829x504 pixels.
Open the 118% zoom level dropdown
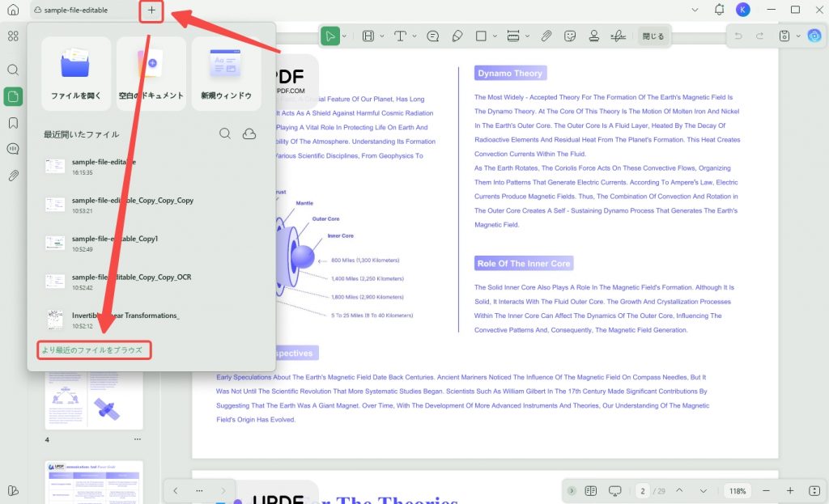pos(738,491)
